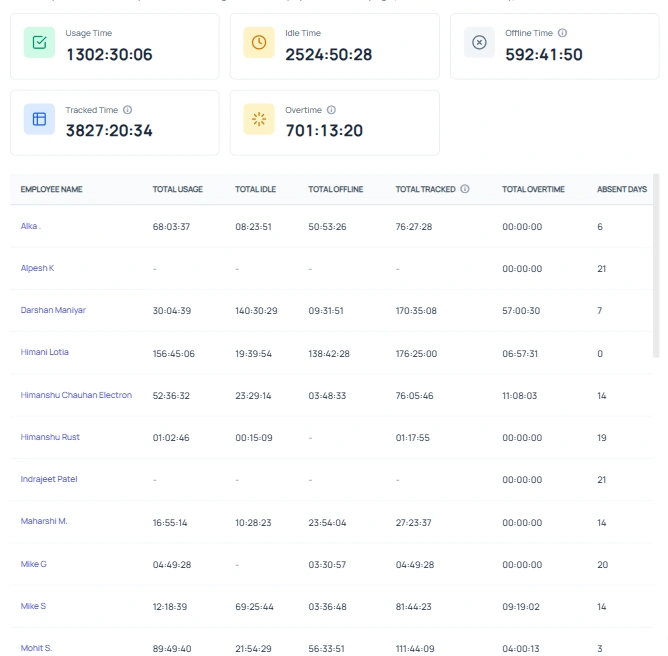This screenshot has height=656, width=668.
Task: Click Himani Lotia's total usage 156:45:06
Action: tap(174, 354)
